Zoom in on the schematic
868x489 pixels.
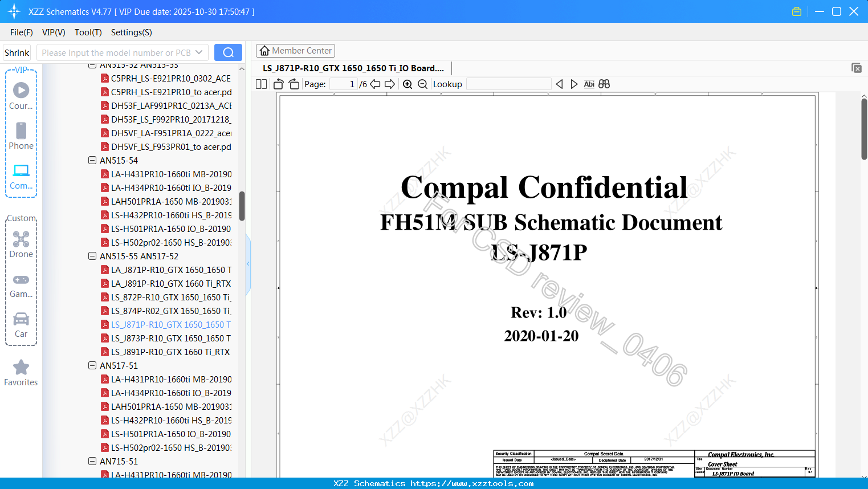point(407,84)
